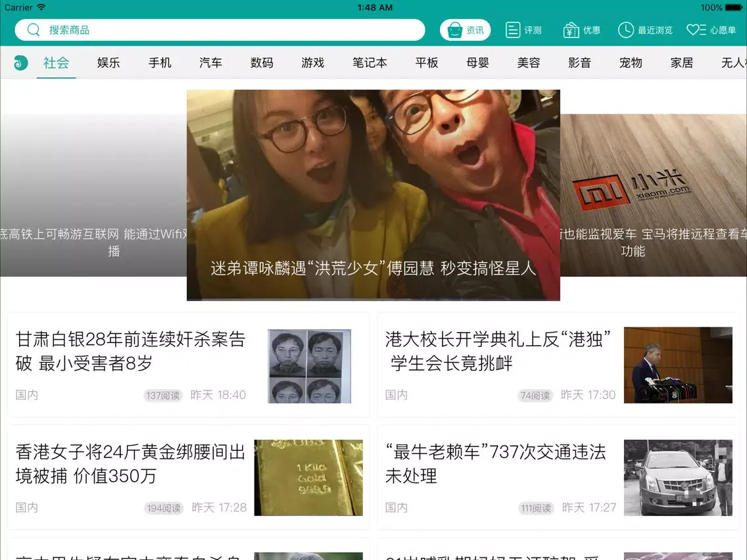Open the left 高铁 Wifi carousel slide
This screenshot has height=560, width=747.
pyautogui.click(x=93, y=195)
